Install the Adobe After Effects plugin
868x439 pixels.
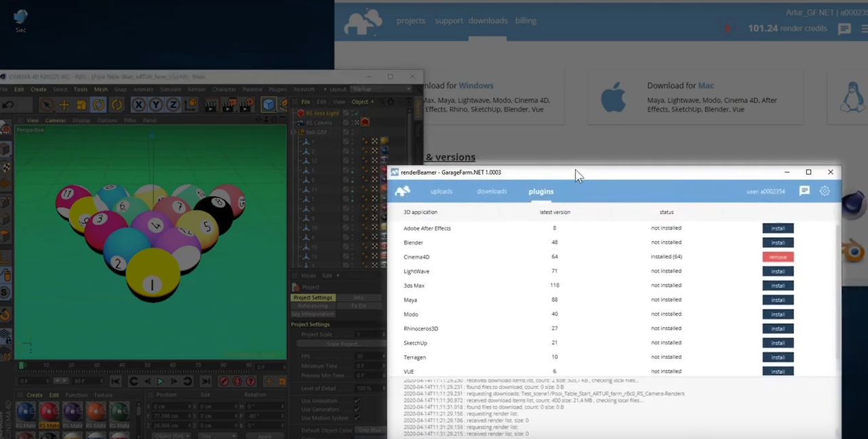(778, 228)
